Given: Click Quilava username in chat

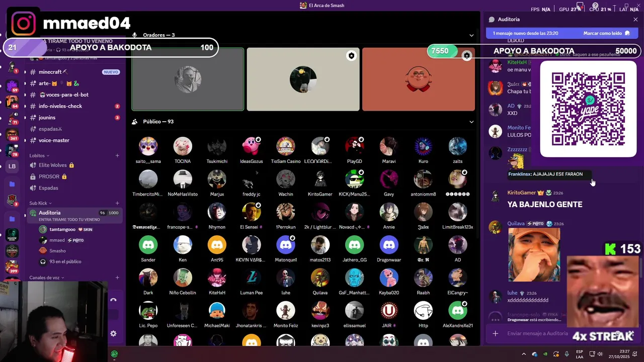Looking at the screenshot, I should (x=516, y=223).
